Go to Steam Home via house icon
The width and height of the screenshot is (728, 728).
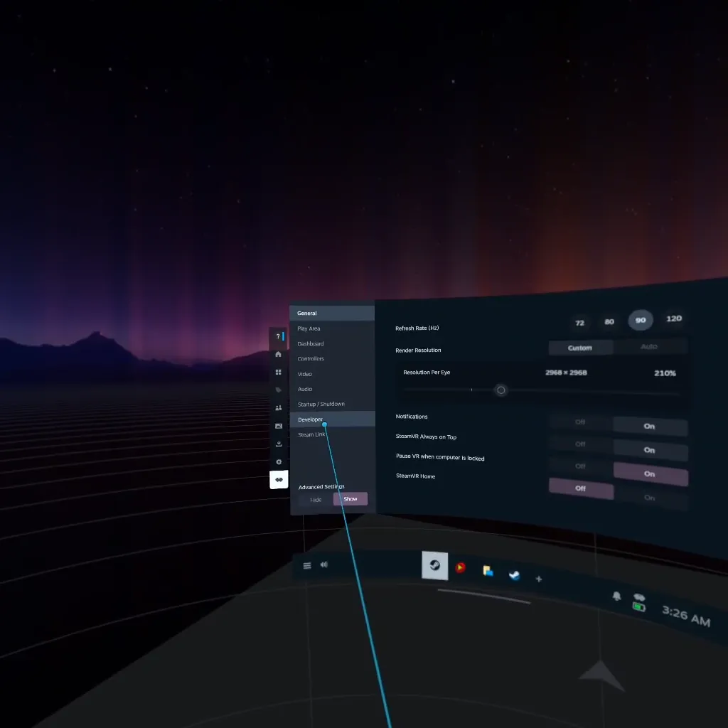pos(278,354)
